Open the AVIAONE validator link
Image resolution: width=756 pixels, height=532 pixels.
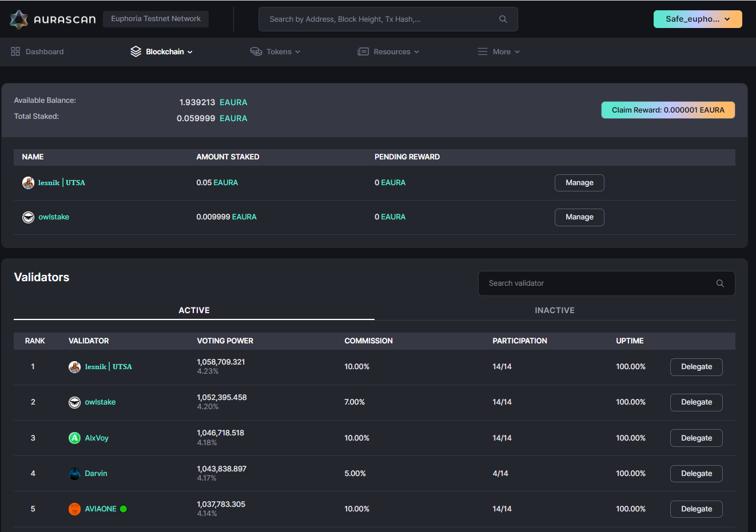[101, 509]
